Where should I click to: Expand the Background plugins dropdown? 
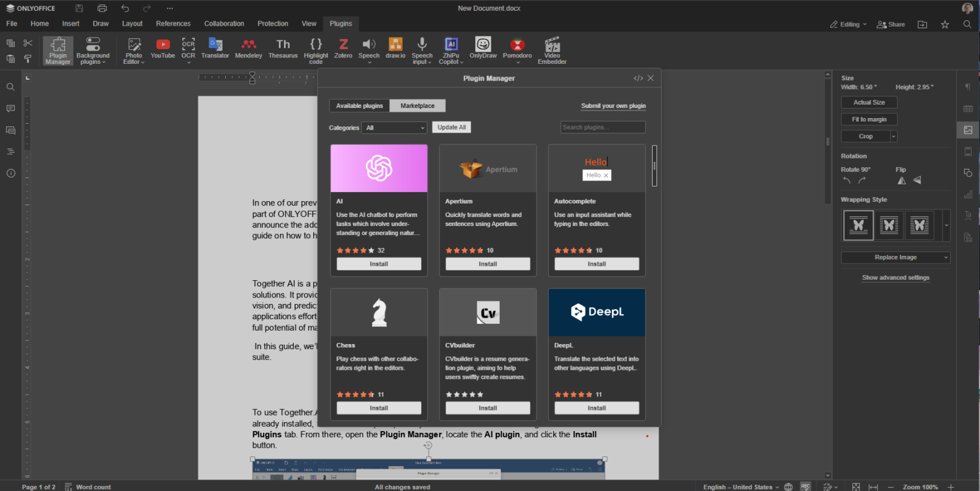click(x=93, y=50)
